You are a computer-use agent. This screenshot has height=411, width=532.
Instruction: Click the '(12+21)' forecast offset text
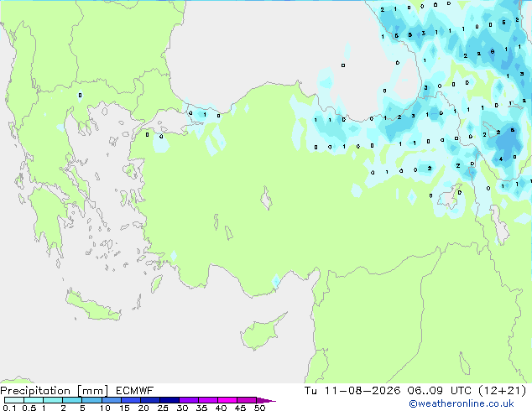click(502, 391)
